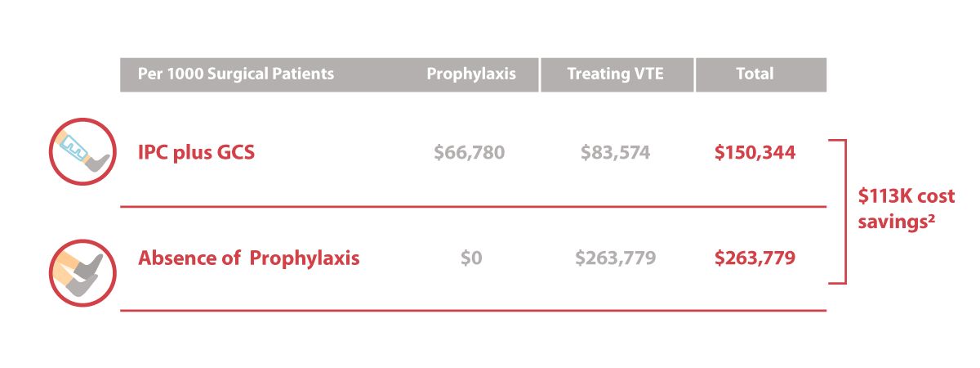
Task: Click the Treating VTE column header
Action: coord(617,74)
